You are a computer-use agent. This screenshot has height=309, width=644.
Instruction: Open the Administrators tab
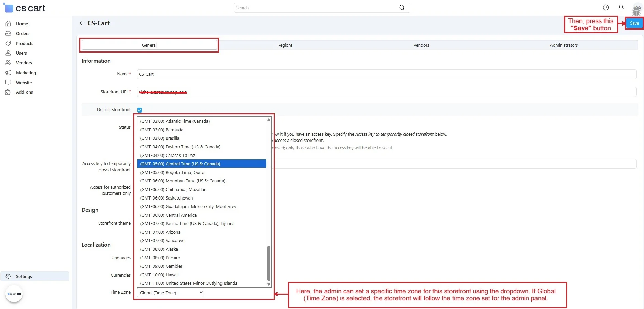[x=564, y=45]
